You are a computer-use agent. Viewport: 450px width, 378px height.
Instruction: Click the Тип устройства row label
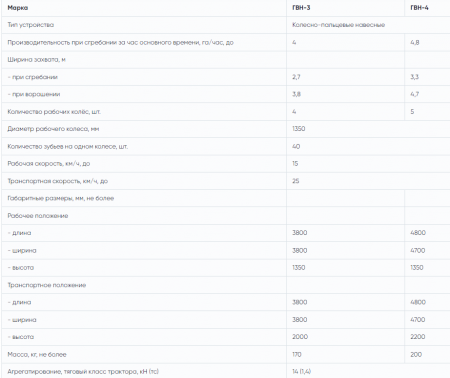(31, 25)
